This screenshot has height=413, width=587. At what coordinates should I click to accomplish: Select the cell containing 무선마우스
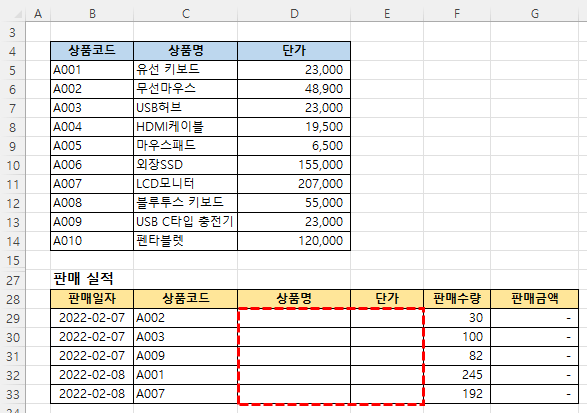[x=185, y=89]
